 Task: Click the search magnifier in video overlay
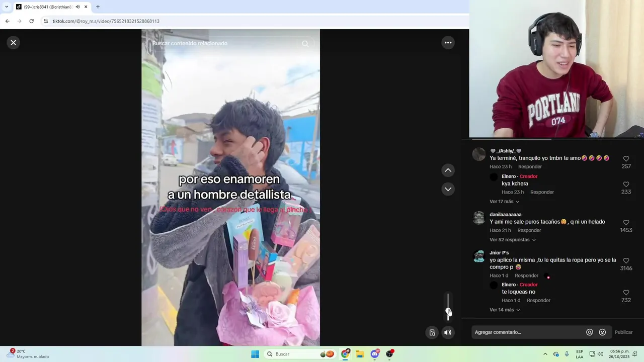pyautogui.click(x=305, y=44)
